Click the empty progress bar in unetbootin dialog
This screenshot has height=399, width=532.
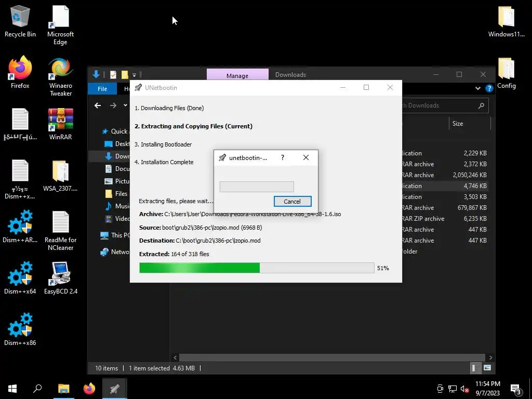tap(257, 187)
